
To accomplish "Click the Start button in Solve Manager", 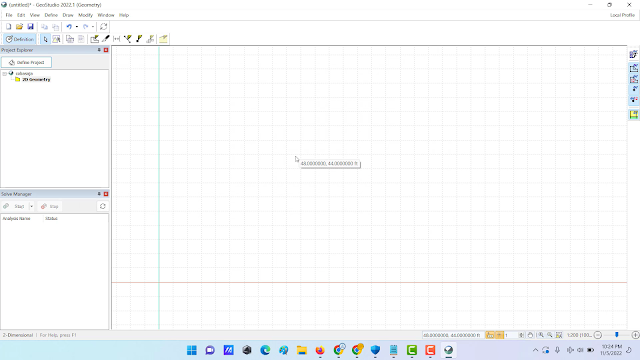I will coord(15,206).
